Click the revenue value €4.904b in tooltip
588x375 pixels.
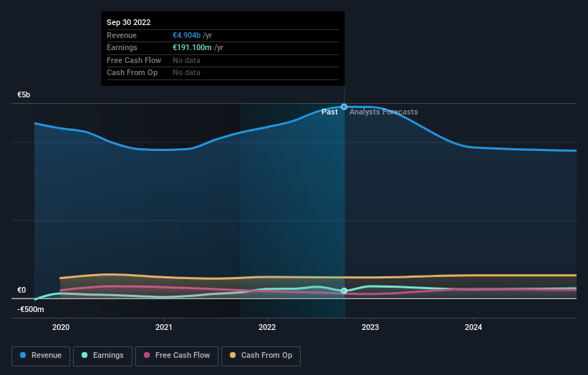pyautogui.click(x=186, y=35)
